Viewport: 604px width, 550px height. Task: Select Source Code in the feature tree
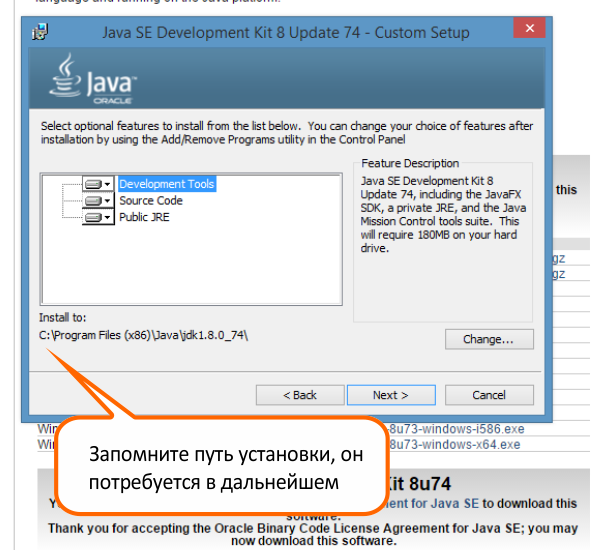[151, 201]
